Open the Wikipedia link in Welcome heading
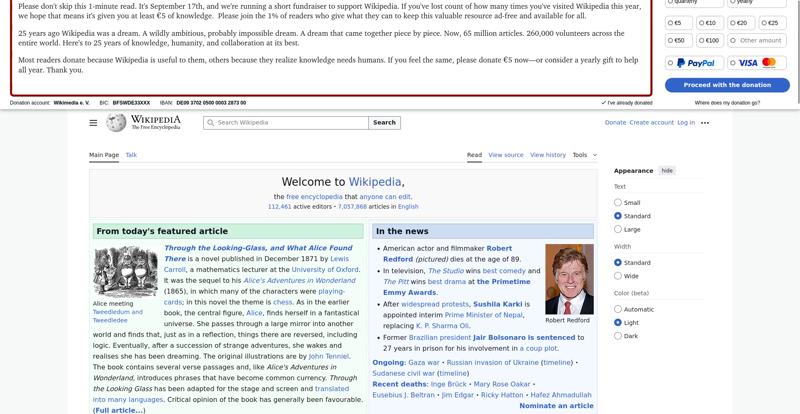Viewport: 800px width, 414px height. (x=375, y=182)
